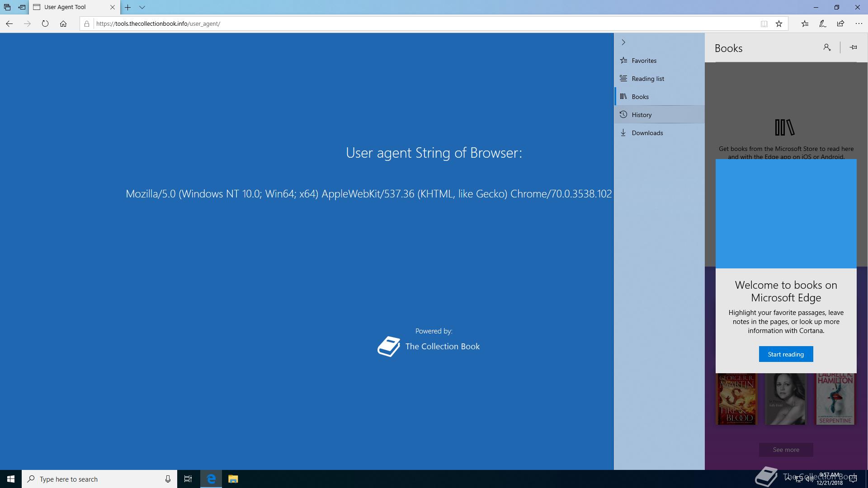Viewport: 868px width, 488px height.
Task: Go to the Home page
Action: coord(63,23)
